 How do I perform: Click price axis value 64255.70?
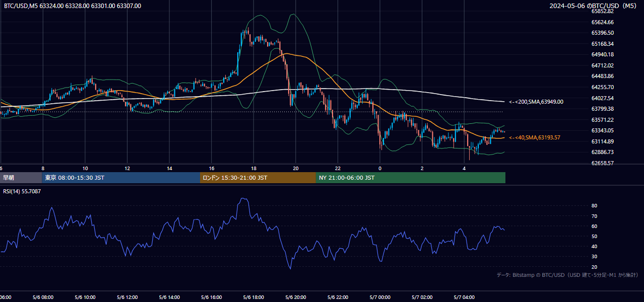click(x=602, y=87)
